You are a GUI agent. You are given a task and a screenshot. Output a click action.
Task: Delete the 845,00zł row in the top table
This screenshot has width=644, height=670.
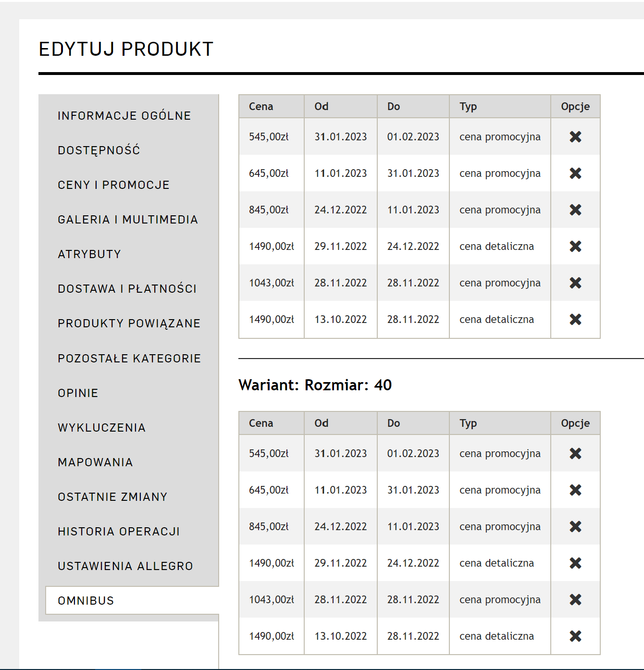click(575, 210)
